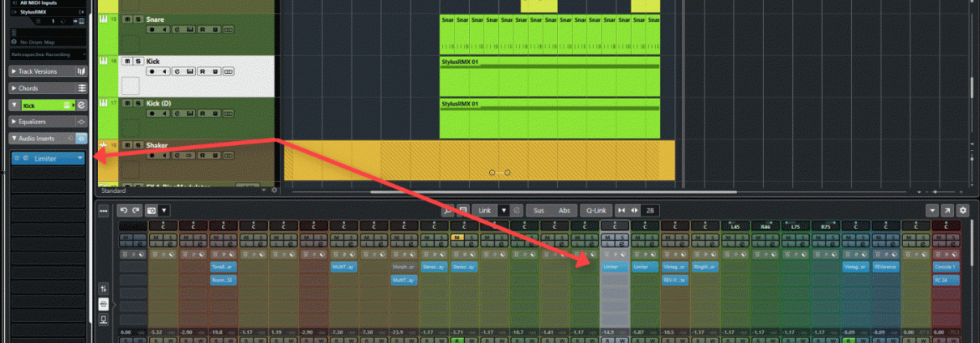Open the Room..SE insert slot
This screenshot has height=343, width=980.
coord(224,280)
